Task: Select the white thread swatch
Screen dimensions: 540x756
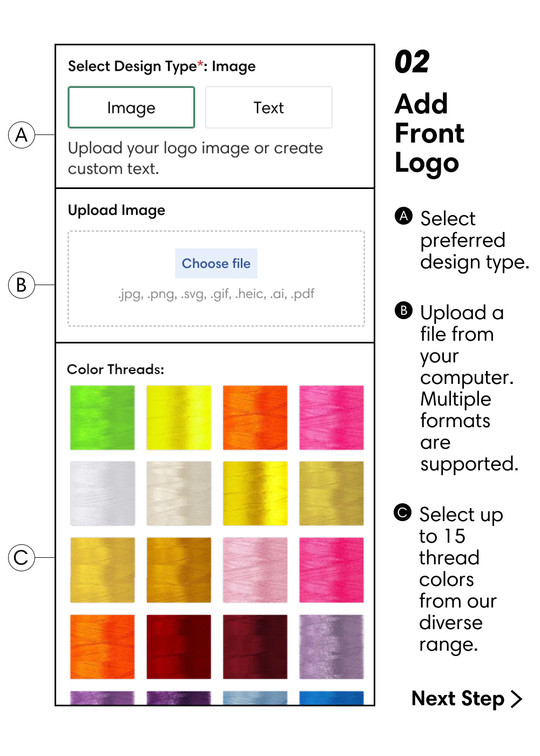Action: coord(102,494)
